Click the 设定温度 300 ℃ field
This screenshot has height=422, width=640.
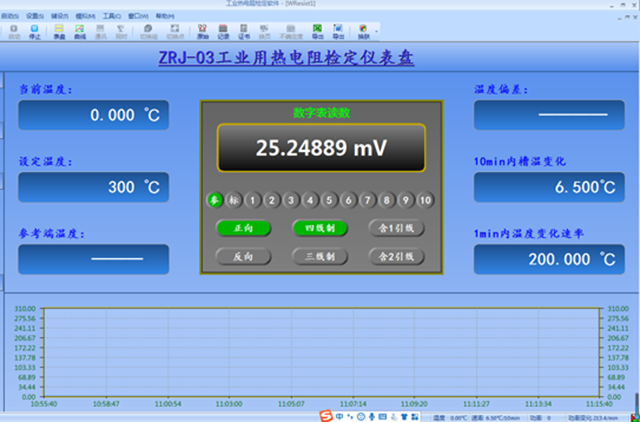tap(93, 187)
